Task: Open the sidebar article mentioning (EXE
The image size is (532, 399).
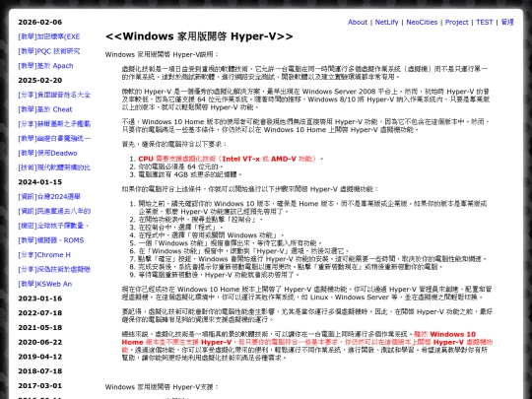Action: coord(49,36)
